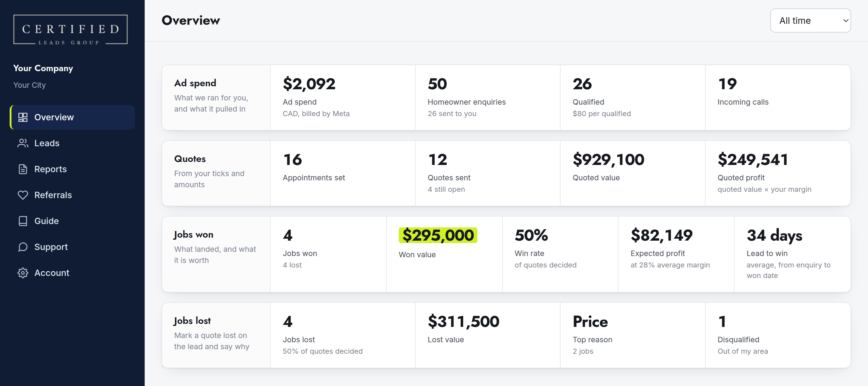Image resolution: width=868 pixels, height=386 pixels.
Task: Click the highlighted $295,000 won value
Action: 438,235
